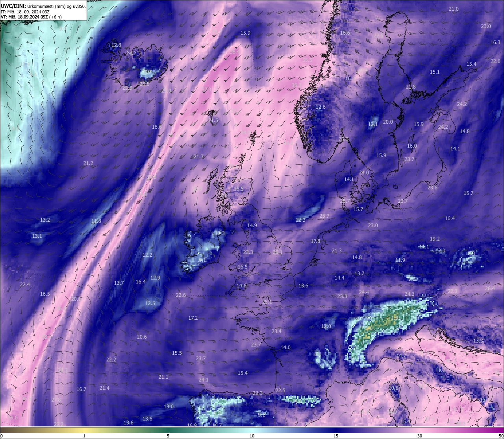Click the map value 14.9
This screenshot has height=439, width=504.
tap(252, 226)
